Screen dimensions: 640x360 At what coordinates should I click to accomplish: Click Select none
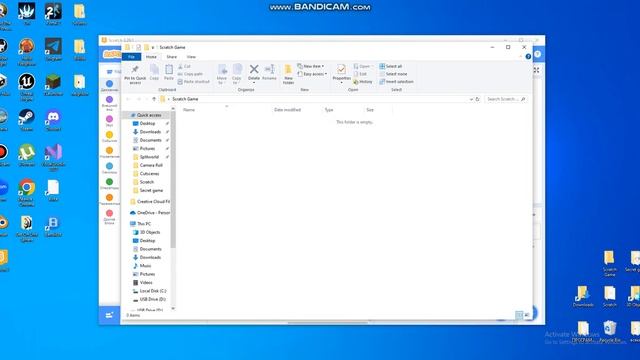pyautogui.click(x=393, y=74)
